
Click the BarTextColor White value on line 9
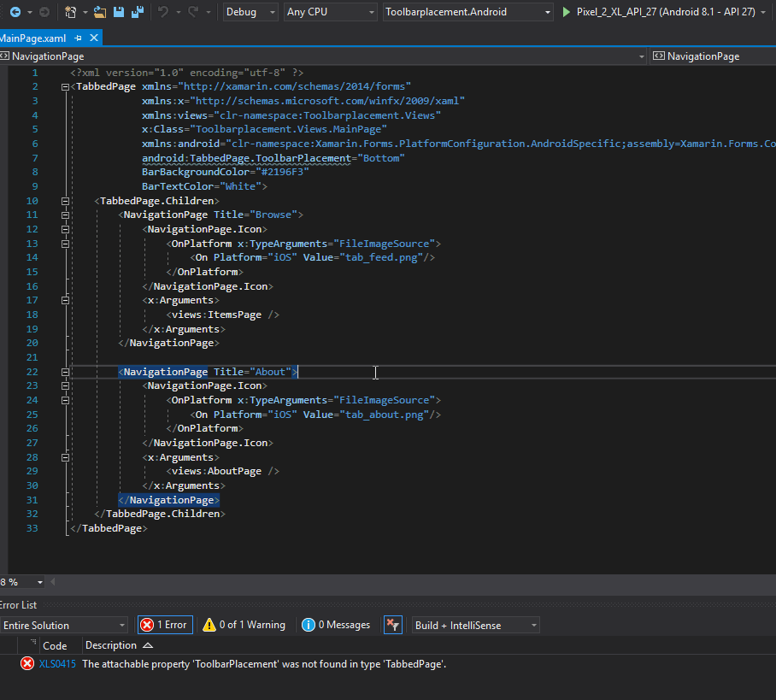click(240, 186)
